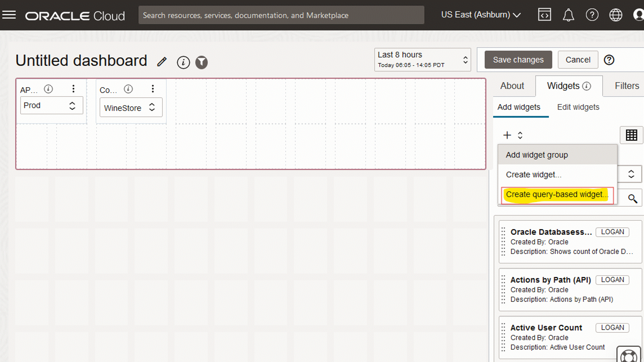Click the search magnifier in widget list
644x362 pixels.
point(633,199)
